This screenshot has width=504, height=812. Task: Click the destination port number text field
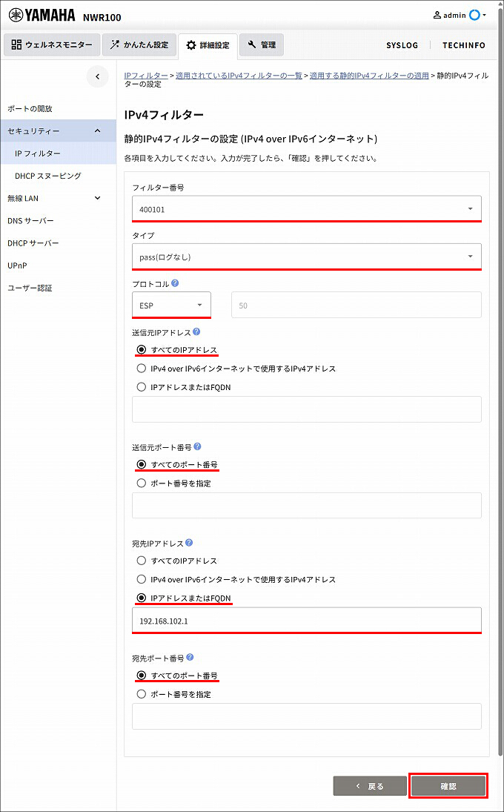[306, 716]
